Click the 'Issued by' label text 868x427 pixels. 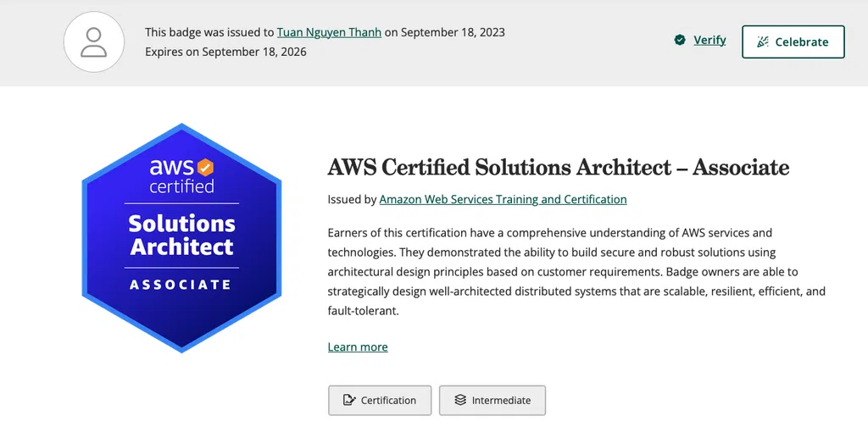tap(352, 200)
